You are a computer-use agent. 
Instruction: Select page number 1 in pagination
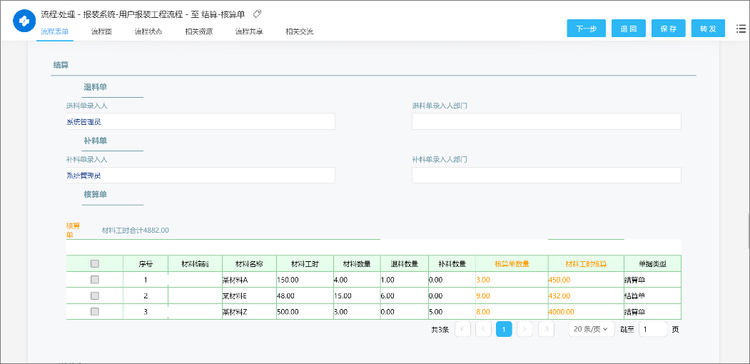click(504, 329)
